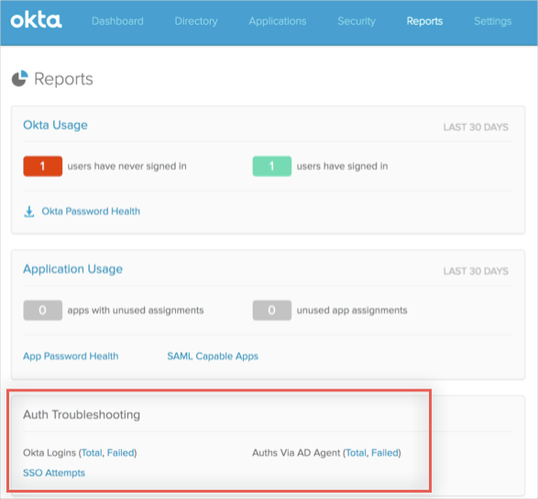Image resolution: width=538 pixels, height=499 pixels.
Task: Open the Security menu
Action: click(x=356, y=21)
